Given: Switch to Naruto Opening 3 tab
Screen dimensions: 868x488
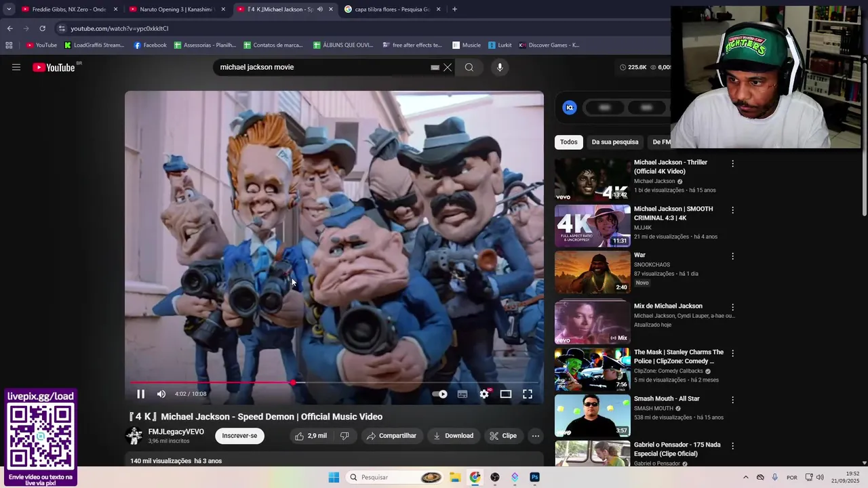Looking at the screenshot, I should 177,9.
